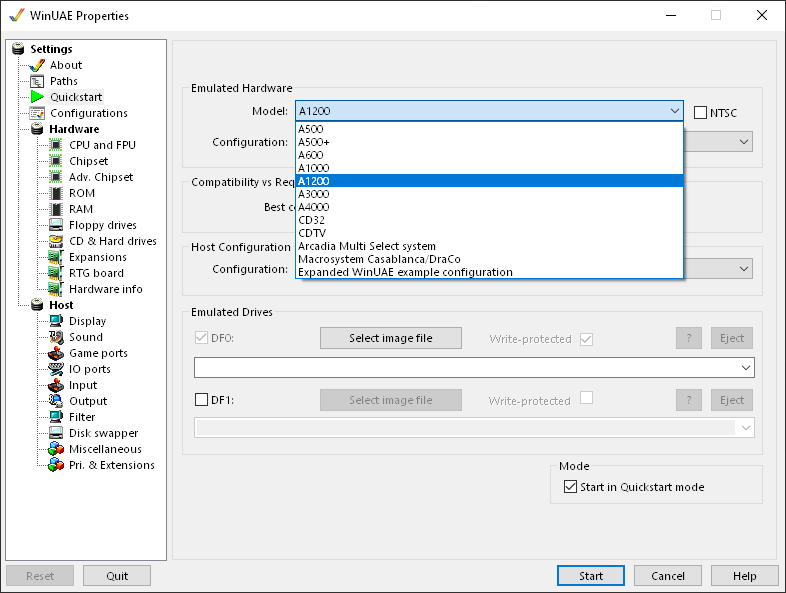Viewport: 786px width, 593px height.
Task: Collapse the Model dropdown arrow
Action: pyautogui.click(x=675, y=111)
